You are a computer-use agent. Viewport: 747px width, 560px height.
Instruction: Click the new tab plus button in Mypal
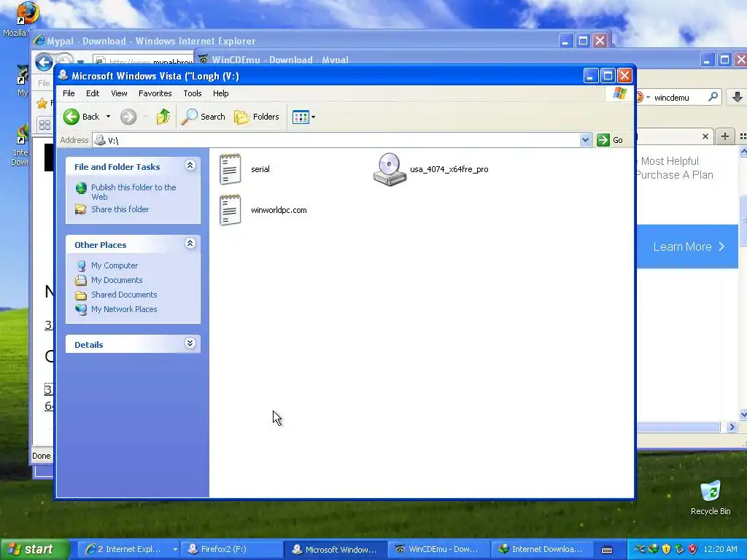point(724,136)
